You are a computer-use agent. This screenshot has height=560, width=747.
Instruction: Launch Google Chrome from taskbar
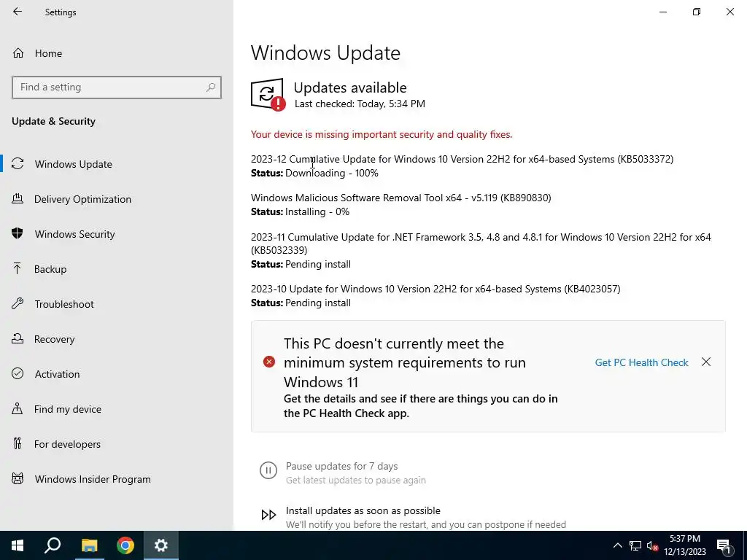click(125, 545)
